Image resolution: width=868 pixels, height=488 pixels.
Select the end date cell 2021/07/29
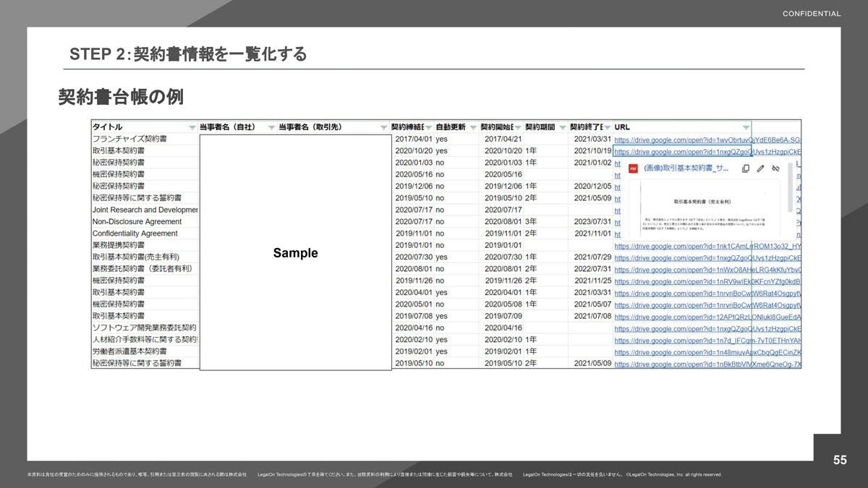[x=591, y=257]
